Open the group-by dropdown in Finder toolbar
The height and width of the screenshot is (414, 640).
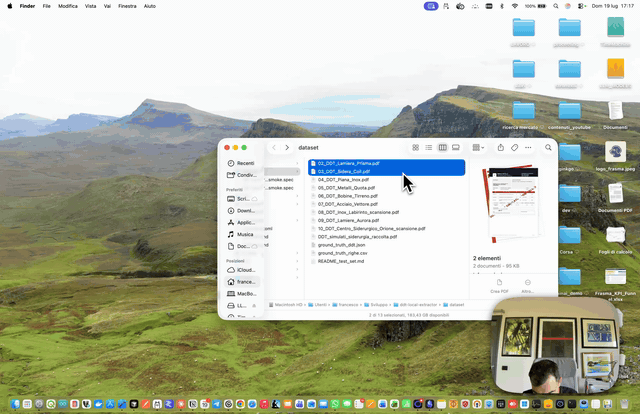(x=478, y=147)
